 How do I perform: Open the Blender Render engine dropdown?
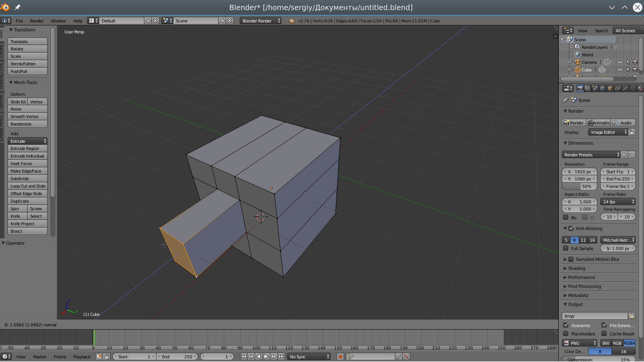[260, 21]
